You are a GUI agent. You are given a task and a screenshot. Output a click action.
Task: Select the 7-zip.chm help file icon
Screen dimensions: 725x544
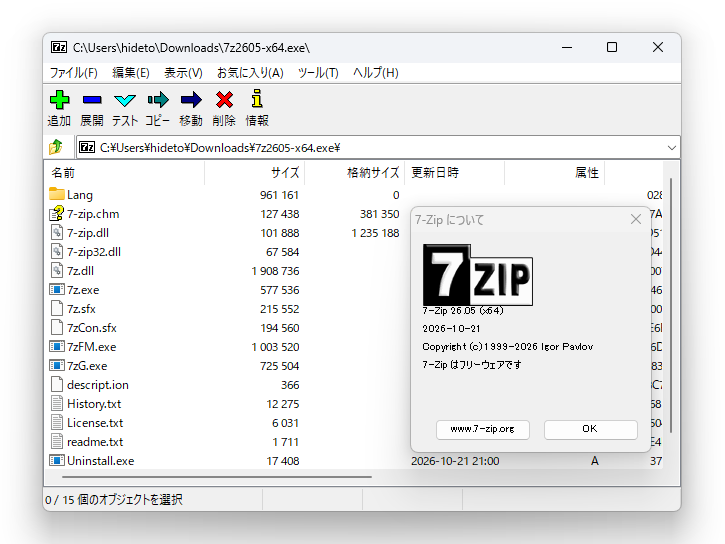[56, 213]
